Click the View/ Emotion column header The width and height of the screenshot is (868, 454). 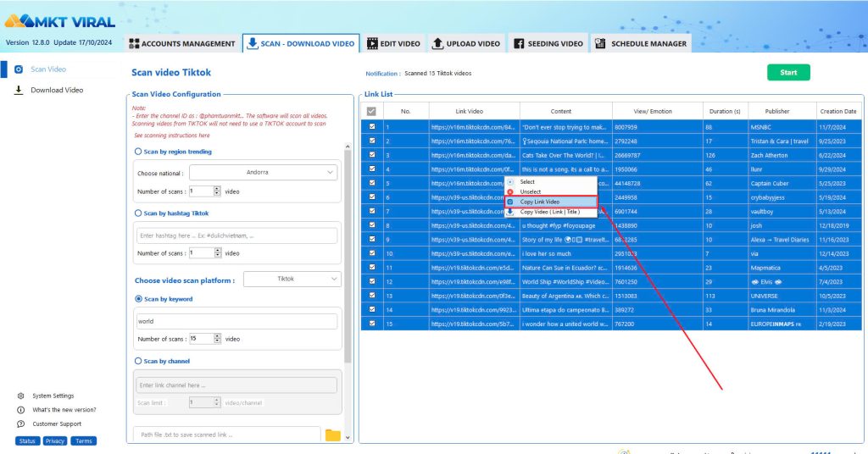point(658,111)
